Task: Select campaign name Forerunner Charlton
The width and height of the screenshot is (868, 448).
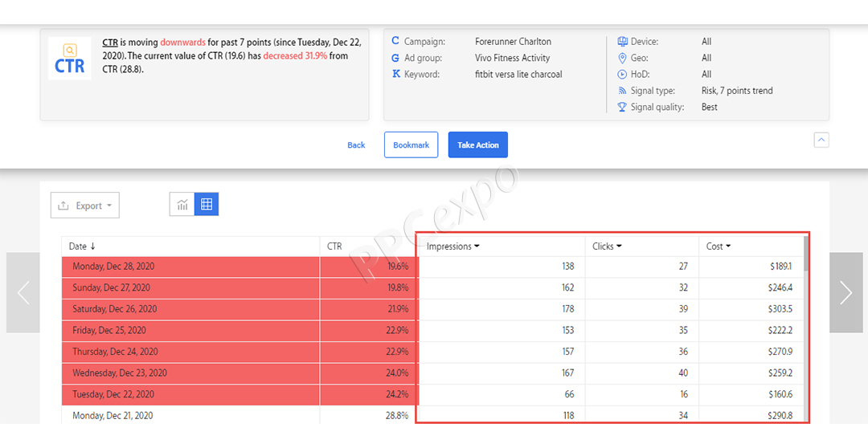Action: (x=513, y=42)
